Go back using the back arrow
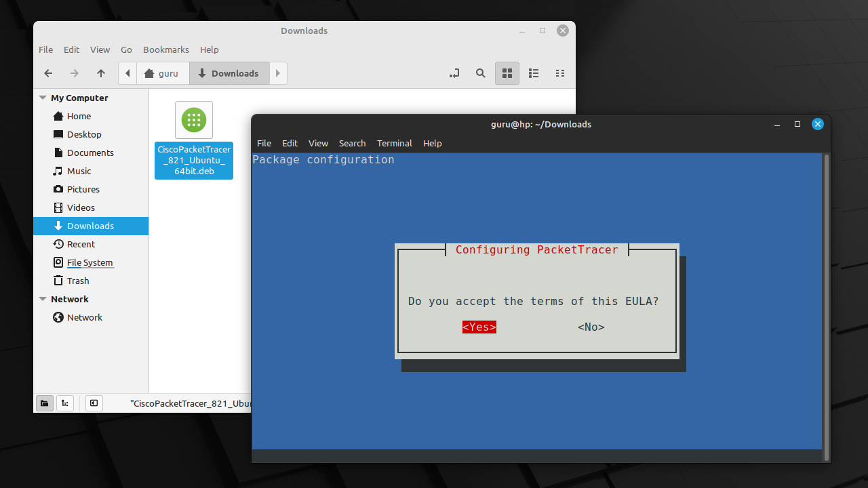Screen dimensions: 868x488 [48, 73]
